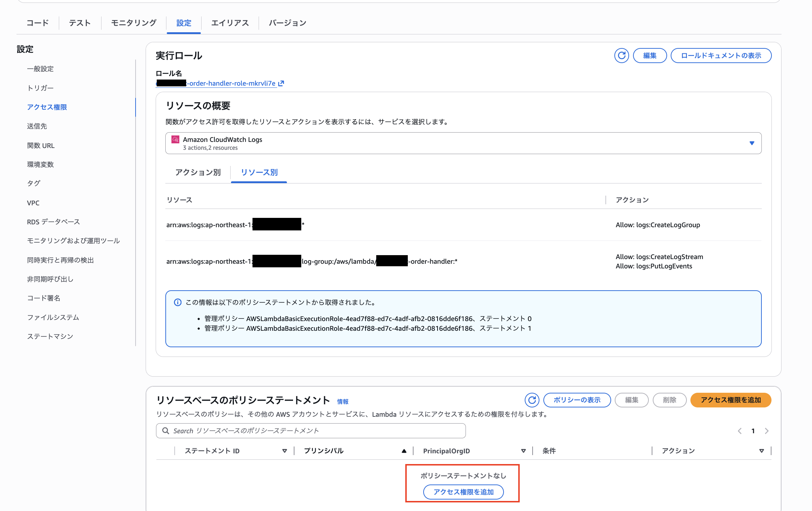Switch to the モニタリング tab

[x=133, y=23]
